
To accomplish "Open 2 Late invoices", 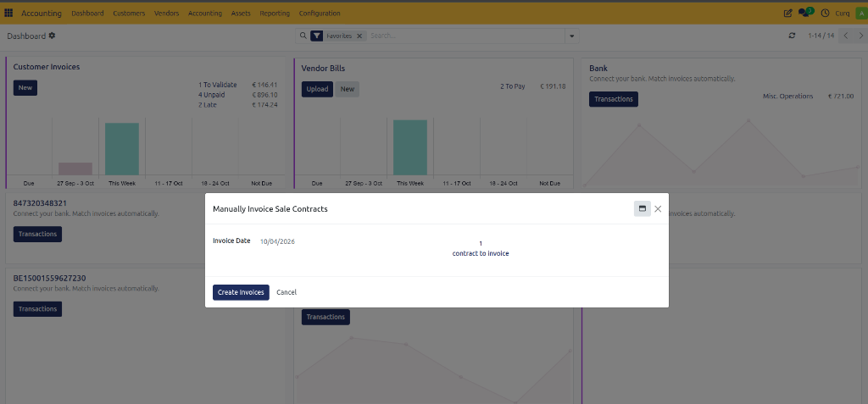I will 208,105.
